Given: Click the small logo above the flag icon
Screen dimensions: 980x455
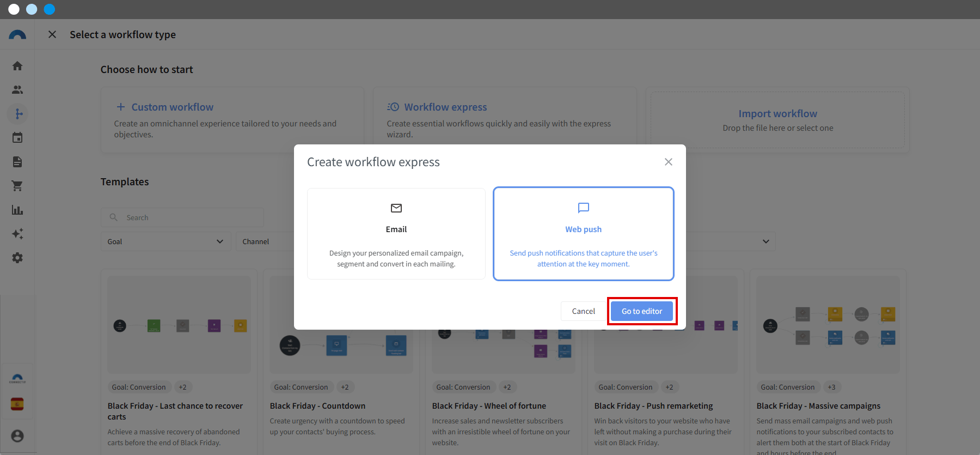Looking at the screenshot, I should pos(17,379).
